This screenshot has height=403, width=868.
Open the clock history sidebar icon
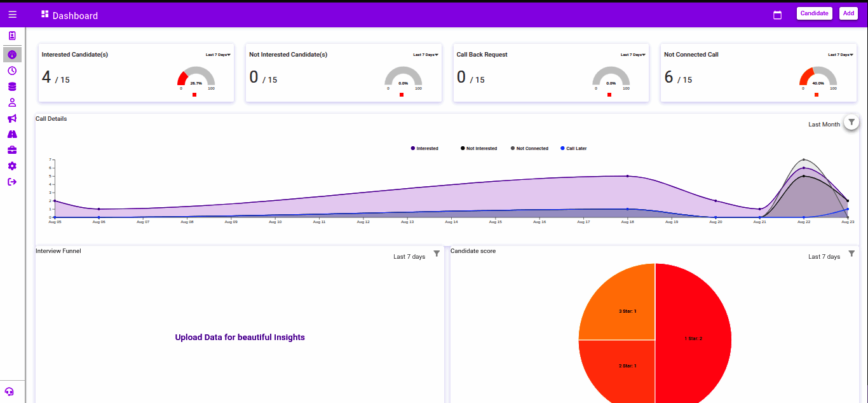[x=12, y=71]
